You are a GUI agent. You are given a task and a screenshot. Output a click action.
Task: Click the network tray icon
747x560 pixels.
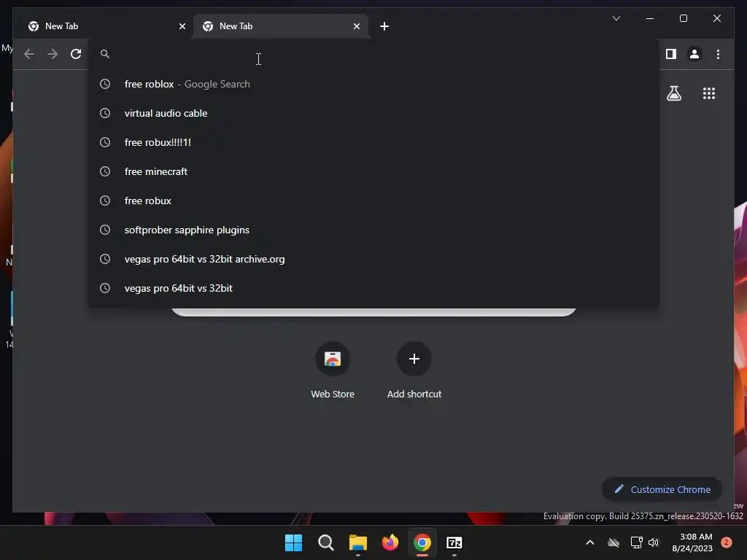(636, 542)
